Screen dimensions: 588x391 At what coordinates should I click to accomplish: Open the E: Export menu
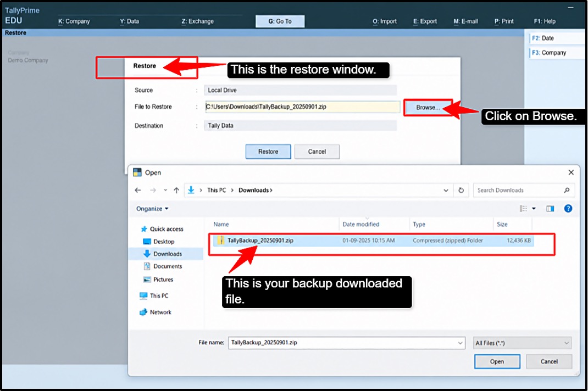coord(425,21)
